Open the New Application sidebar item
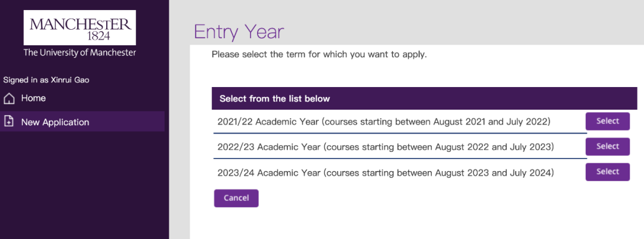Viewport: 644px width, 239px height. (x=55, y=122)
